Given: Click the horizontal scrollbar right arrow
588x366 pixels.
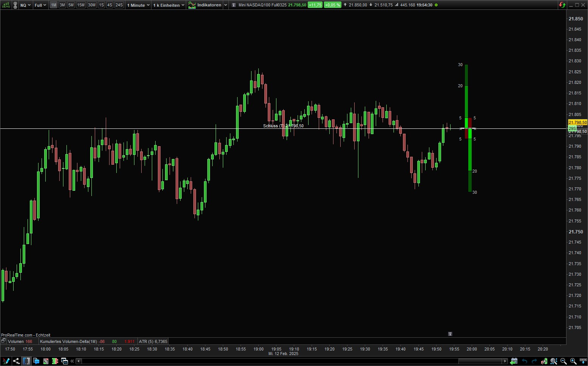Looking at the screenshot, I should pos(505,361).
